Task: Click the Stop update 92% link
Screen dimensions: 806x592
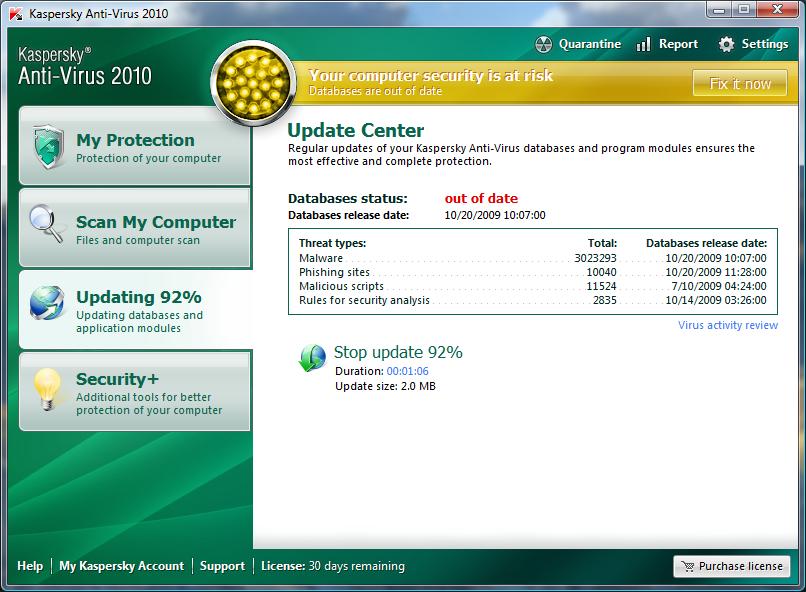Action: point(398,353)
